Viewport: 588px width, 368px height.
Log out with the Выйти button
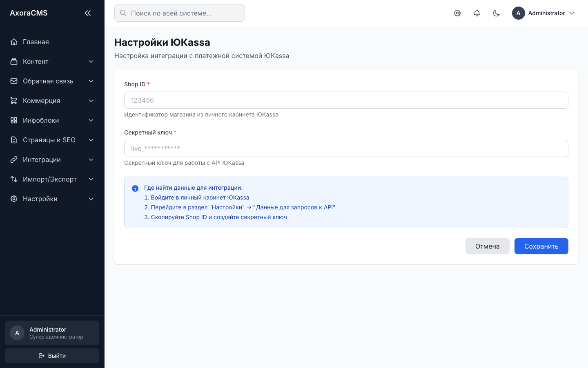[52, 356]
